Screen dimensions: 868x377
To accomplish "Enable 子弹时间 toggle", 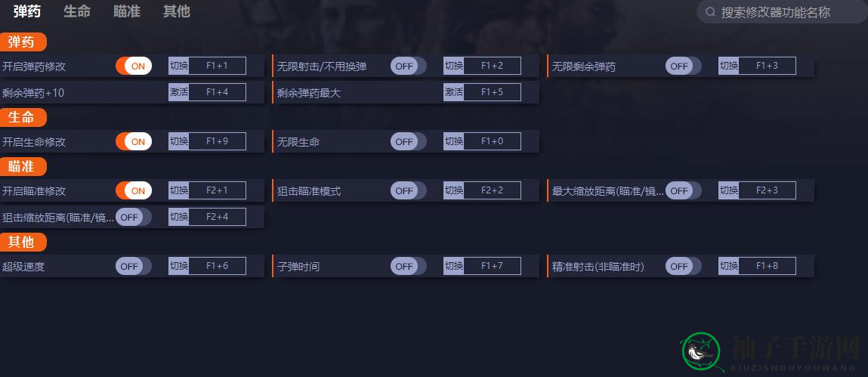I will click(x=409, y=266).
